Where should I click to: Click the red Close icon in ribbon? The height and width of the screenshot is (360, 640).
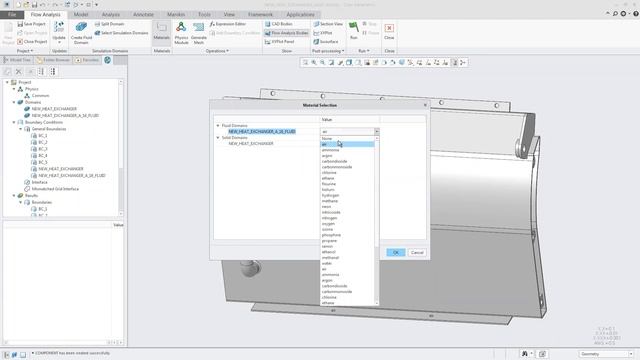[x=389, y=28]
